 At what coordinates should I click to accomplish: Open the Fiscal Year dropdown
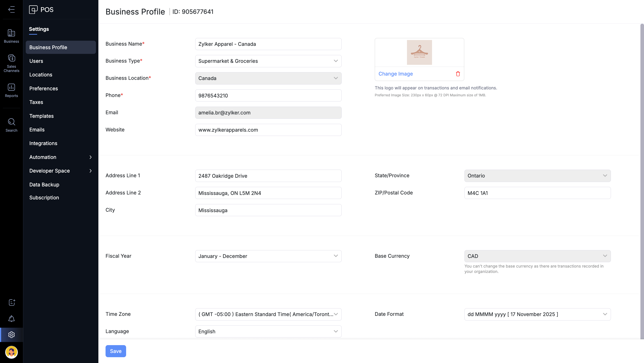[x=268, y=256]
